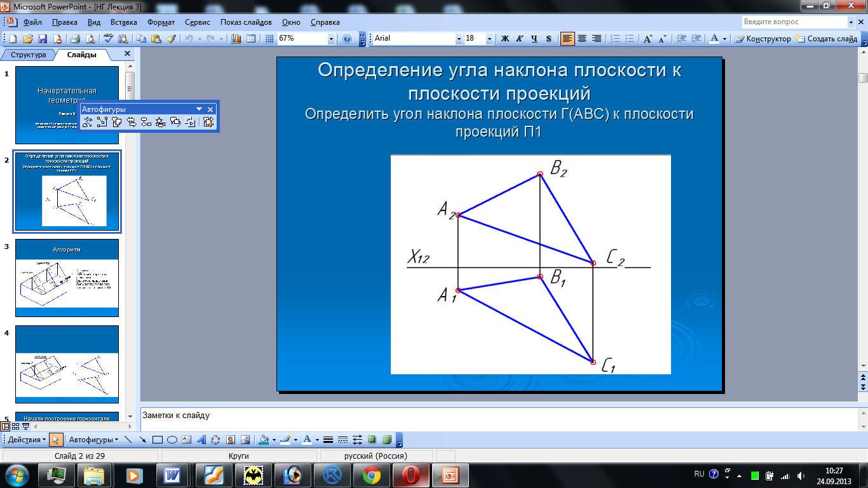Screen dimensions: 868x488
Task: Click the Конструктор button
Action: 763,39
